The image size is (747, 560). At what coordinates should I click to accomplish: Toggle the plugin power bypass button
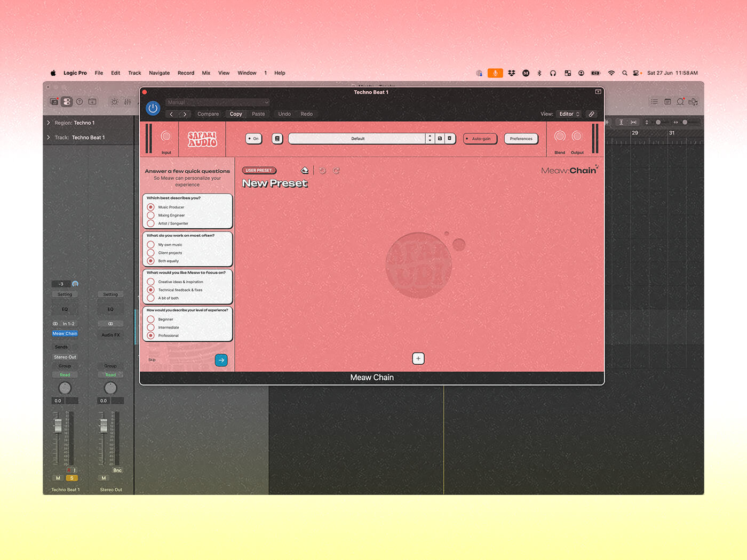153,108
